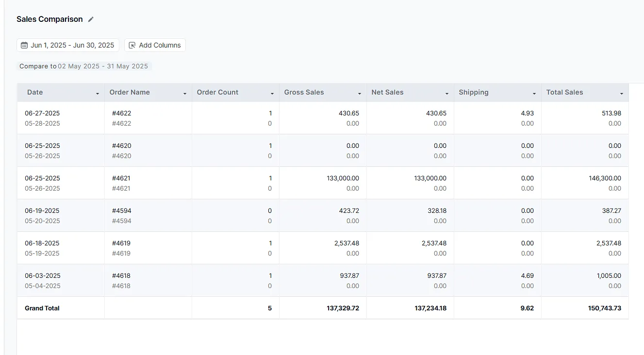Click the grand total order count 5
644x355 pixels.
pos(270,308)
